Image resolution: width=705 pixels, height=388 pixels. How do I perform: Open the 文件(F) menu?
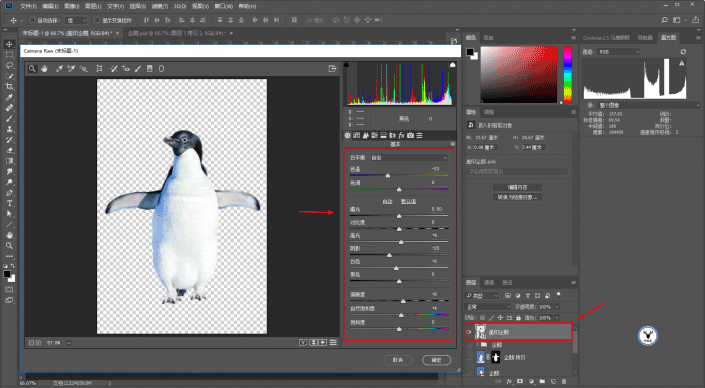point(28,6)
